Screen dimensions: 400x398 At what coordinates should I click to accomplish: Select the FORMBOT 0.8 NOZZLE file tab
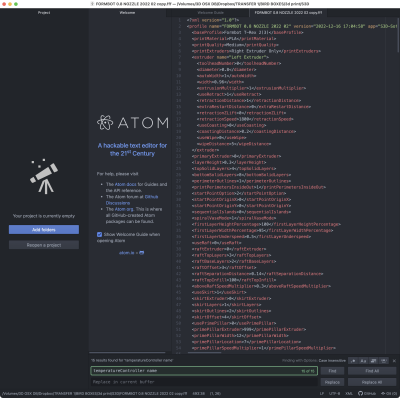click(x=288, y=13)
